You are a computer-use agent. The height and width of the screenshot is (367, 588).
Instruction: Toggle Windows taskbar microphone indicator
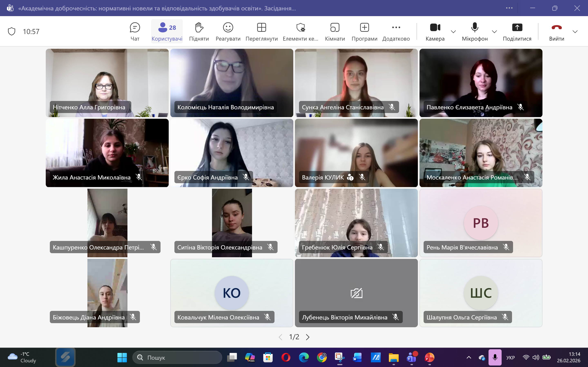[495, 357]
